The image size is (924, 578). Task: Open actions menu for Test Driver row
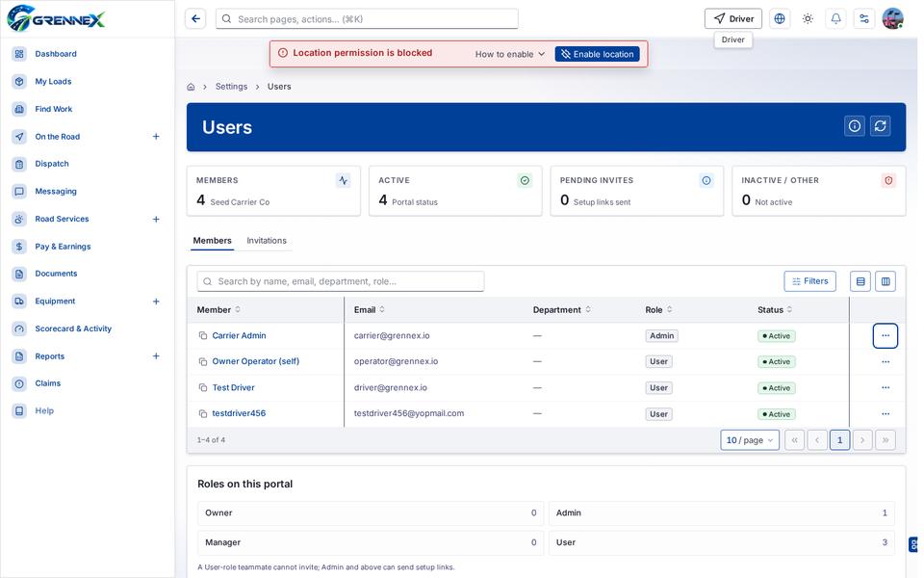885,387
